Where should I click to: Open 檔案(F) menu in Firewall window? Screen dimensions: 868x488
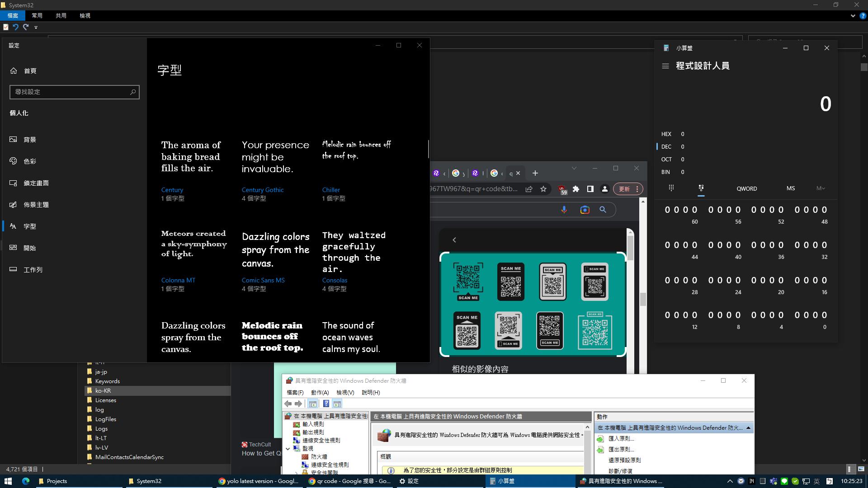pos(295,393)
